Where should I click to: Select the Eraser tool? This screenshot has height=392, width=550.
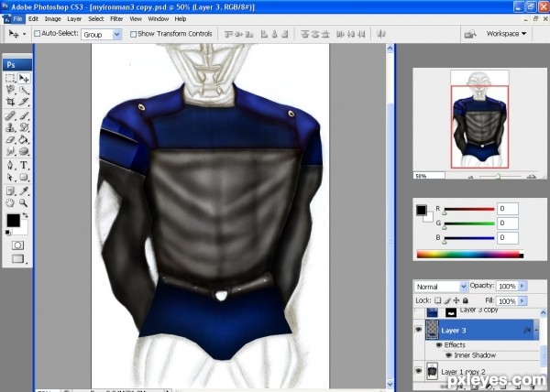pos(10,140)
